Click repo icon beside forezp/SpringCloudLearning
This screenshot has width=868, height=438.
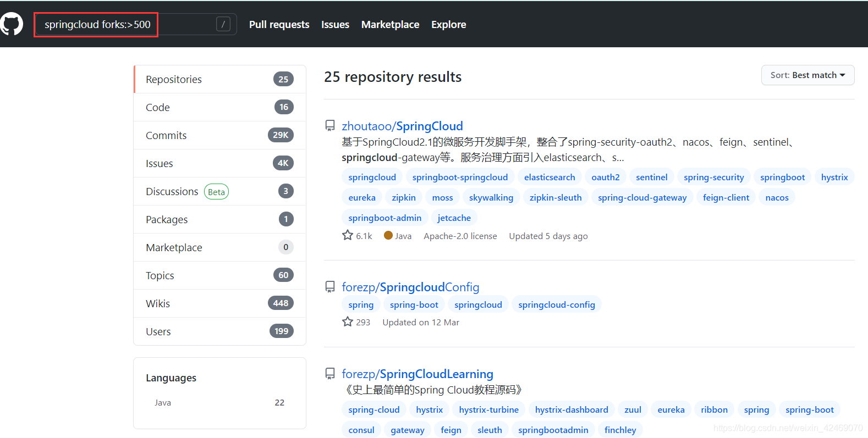[x=330, y=374]
